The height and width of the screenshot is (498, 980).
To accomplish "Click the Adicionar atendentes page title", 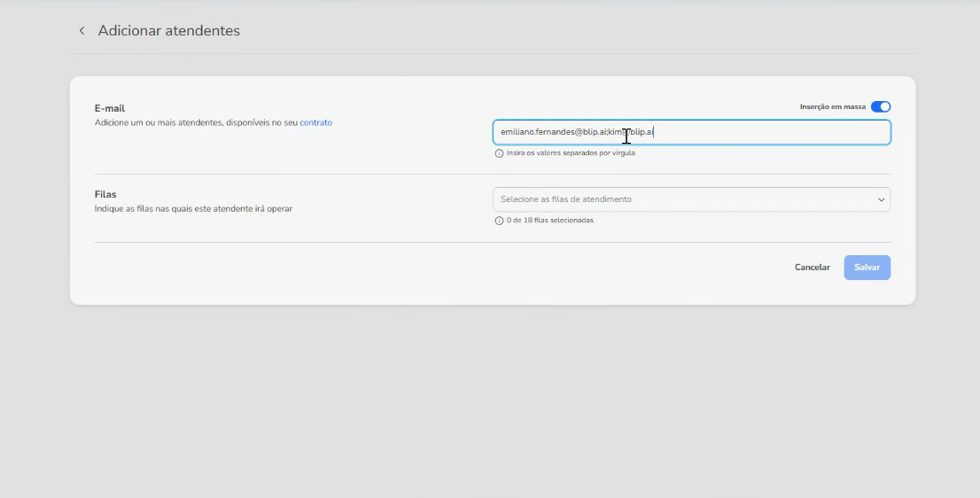I will coord(168,31).
